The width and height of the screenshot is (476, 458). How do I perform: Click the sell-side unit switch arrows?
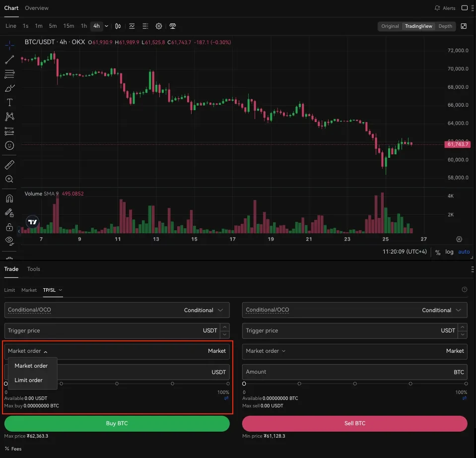pyautogui.click(x=465, y=398)
